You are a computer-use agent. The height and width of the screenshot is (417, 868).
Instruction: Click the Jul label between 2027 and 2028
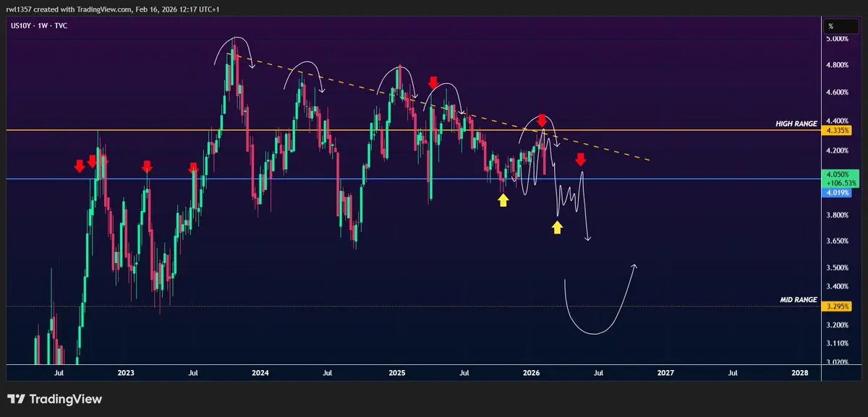[x=733, y=373]
